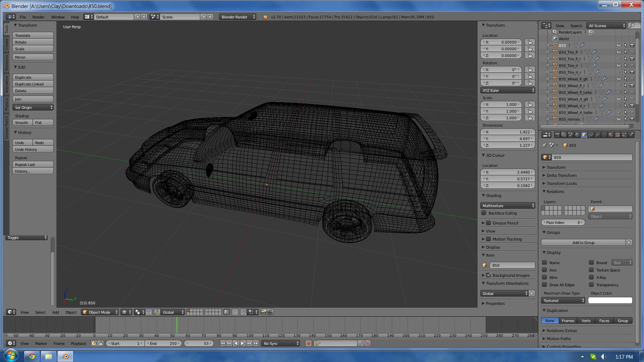Open the World properties tab (globe icon)
Screen dimensions: 644x362
click(577, 135)
